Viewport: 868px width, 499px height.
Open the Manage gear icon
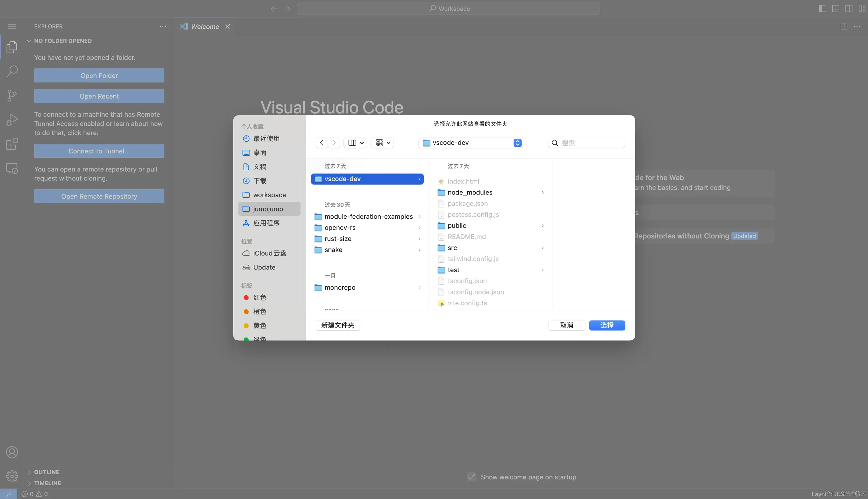12,476
